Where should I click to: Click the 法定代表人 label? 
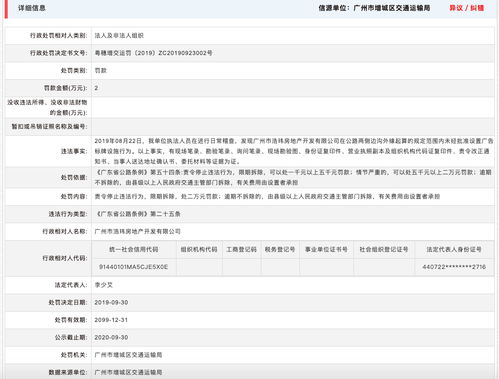coord(71,285)
